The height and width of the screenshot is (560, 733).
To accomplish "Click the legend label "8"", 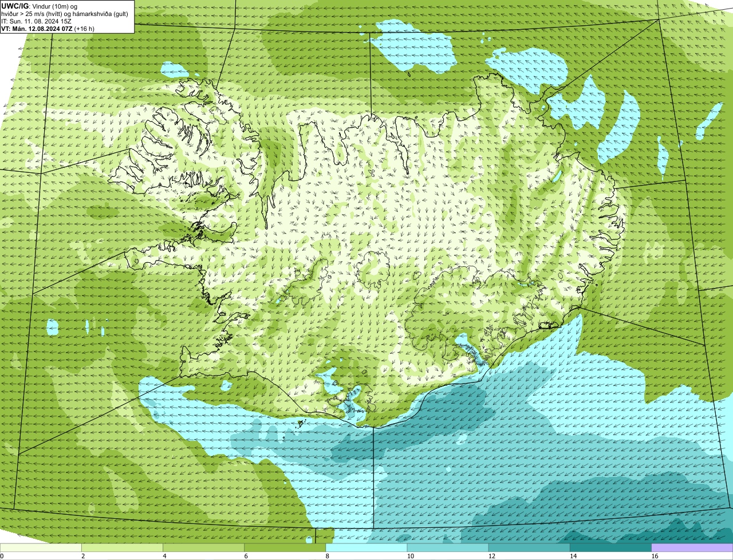I will (x=328, y=556).
